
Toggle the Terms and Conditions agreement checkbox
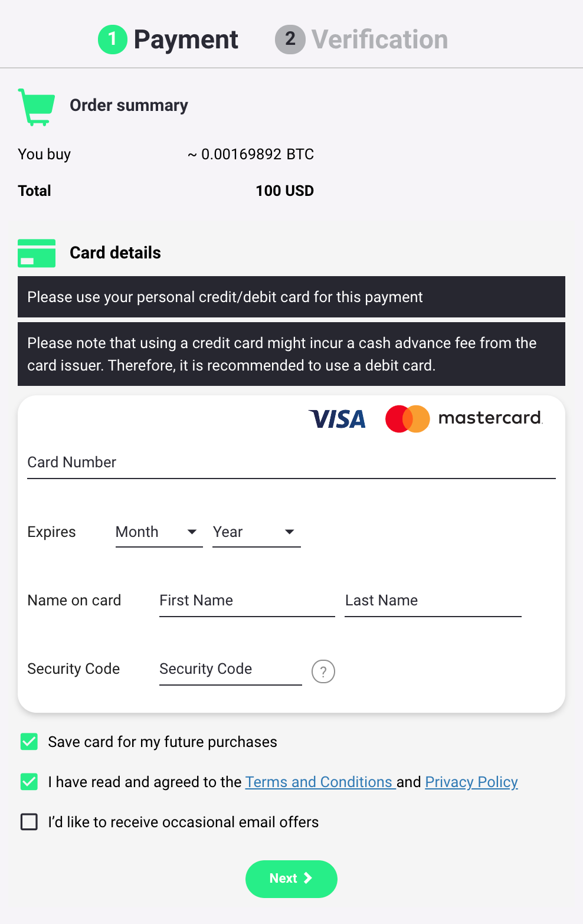(29, 782)
